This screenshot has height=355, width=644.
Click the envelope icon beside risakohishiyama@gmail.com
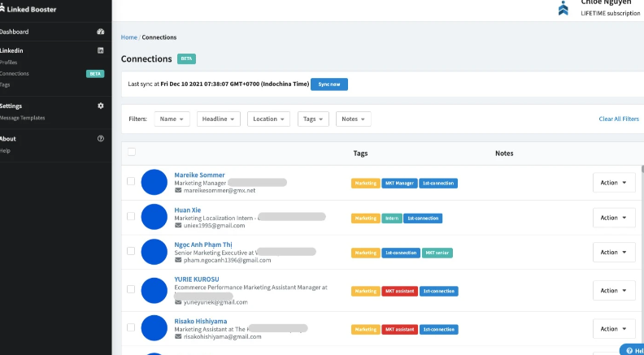178,336
